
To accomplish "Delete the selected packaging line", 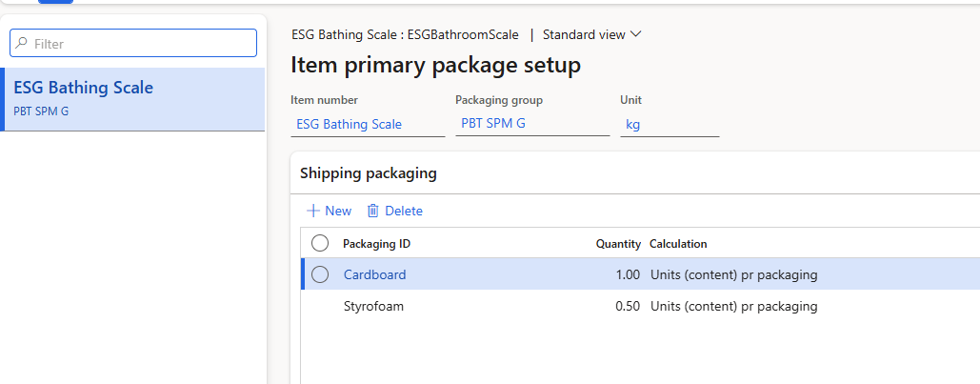I will 394,211.
